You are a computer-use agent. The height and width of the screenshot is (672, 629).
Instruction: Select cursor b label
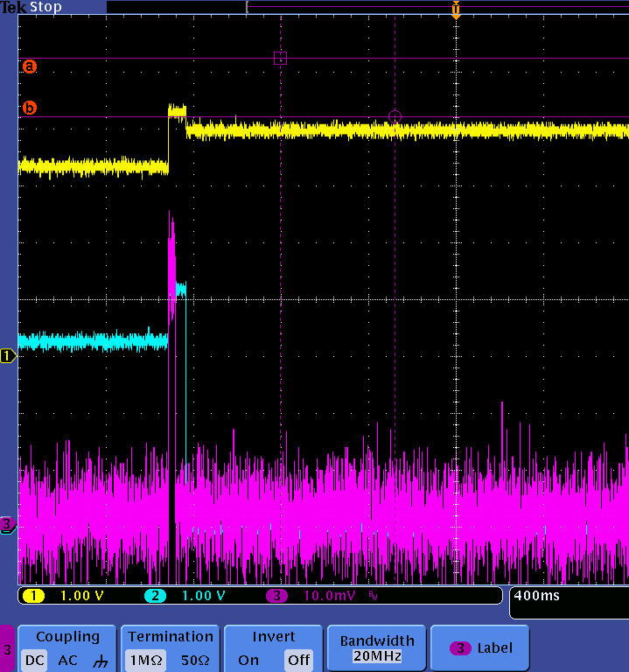(30, 108)
